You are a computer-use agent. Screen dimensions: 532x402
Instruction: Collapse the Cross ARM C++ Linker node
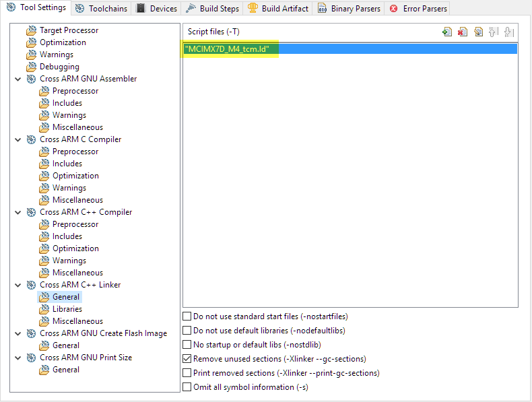[x=18, y=285]
